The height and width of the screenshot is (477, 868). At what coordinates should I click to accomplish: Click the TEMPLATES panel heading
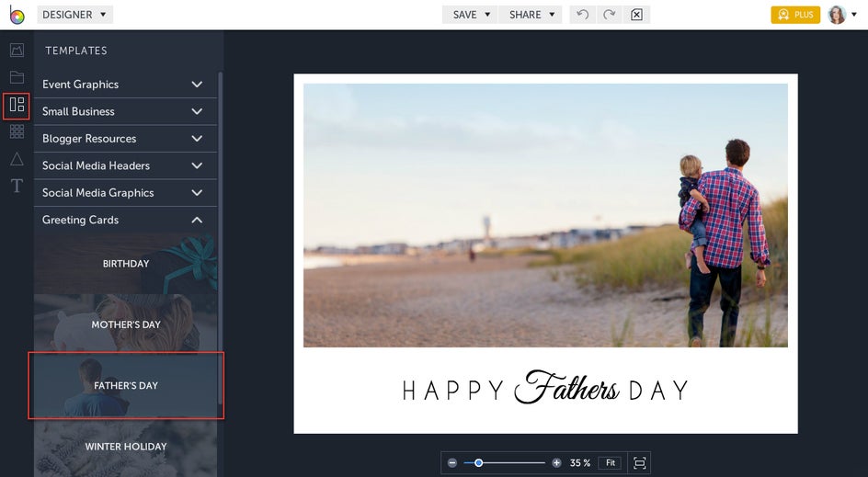[x=76, y=51]
